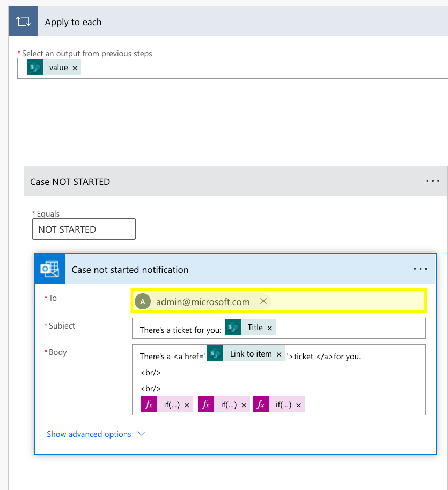Click the Case NOT STARTED header title

(70, 182)
